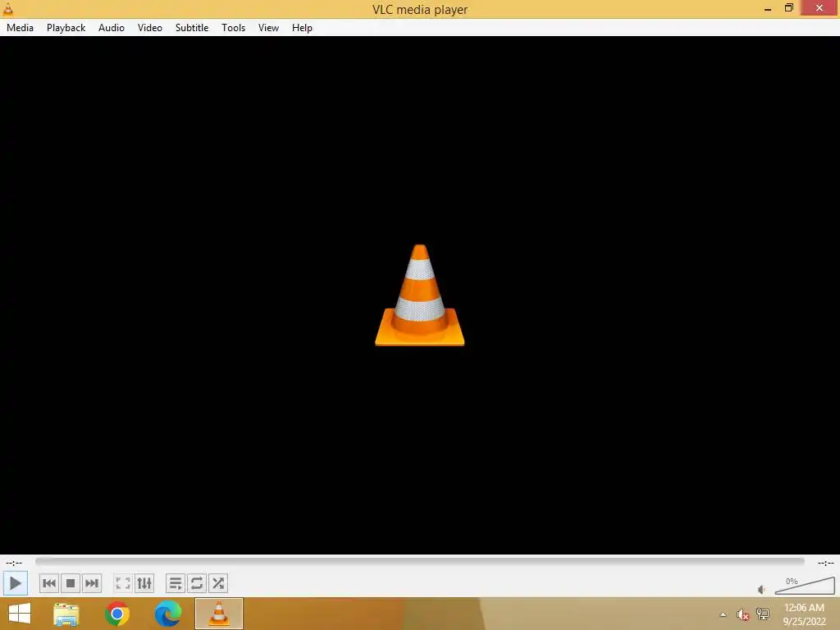Open the Windows Start menu
Viewport: 840px width, 630px height.
pos(20,614)
